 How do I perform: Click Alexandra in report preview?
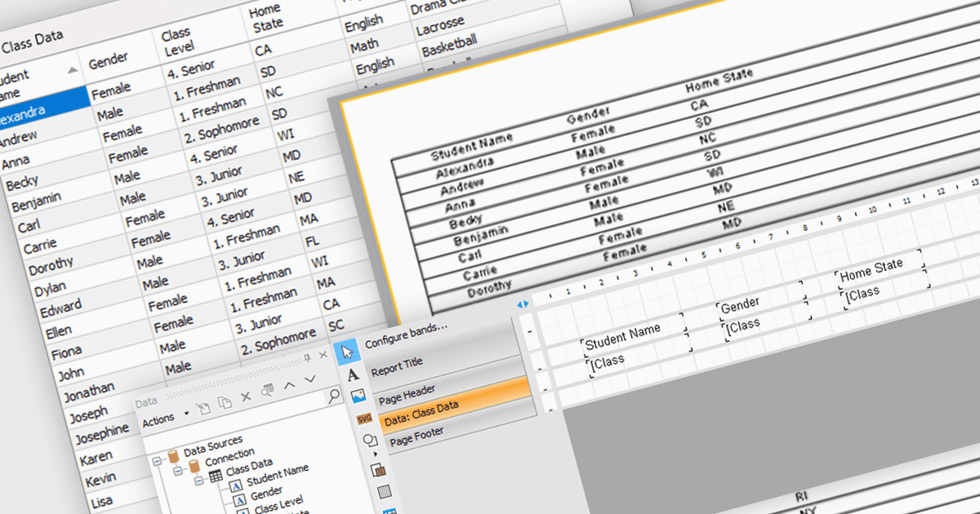click(466, 168)
